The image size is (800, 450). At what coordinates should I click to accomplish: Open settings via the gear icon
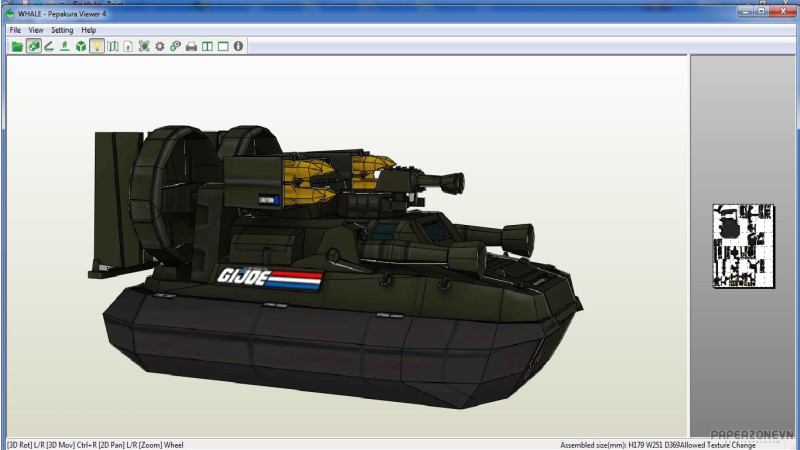pyautogui.click(x=160, y=46)
